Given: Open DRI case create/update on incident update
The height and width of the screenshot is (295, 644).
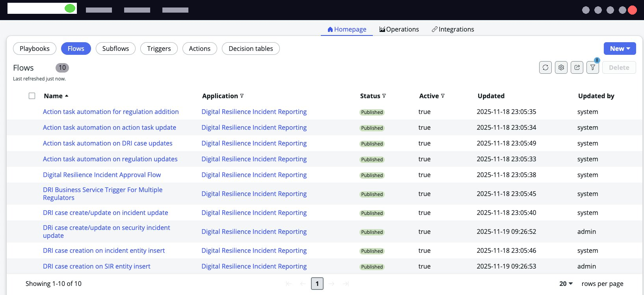Looking at the screenshot, I should pos(106,213).
